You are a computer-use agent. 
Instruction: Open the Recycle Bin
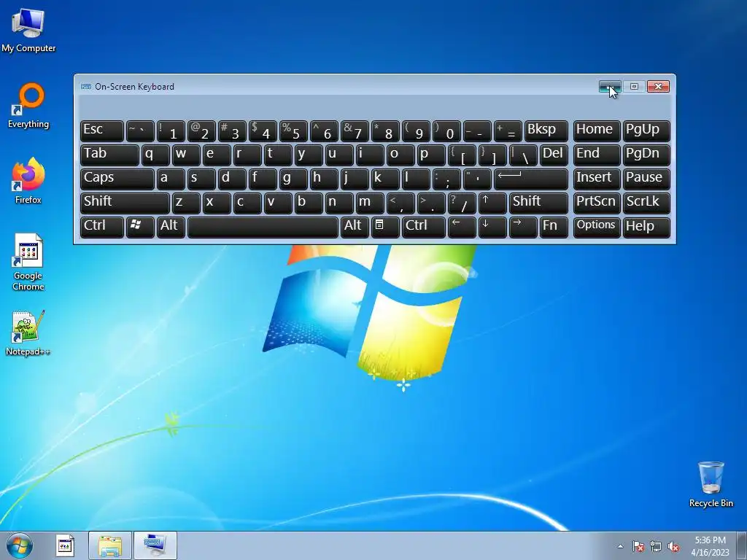(711, 484)
